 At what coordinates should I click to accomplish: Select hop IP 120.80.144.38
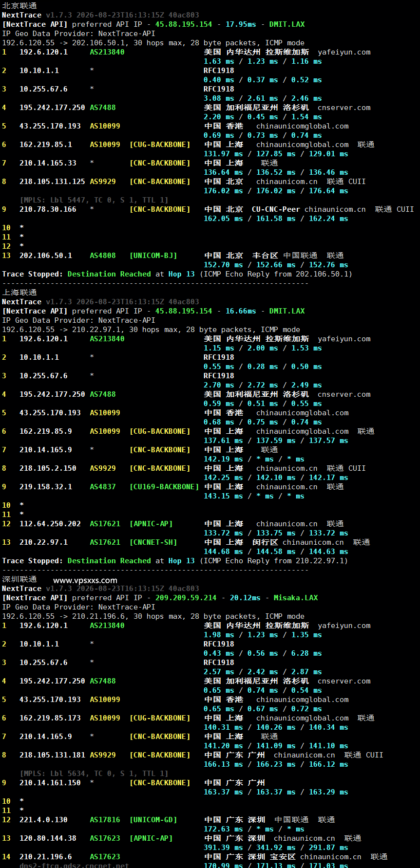[x=48, y=838]
